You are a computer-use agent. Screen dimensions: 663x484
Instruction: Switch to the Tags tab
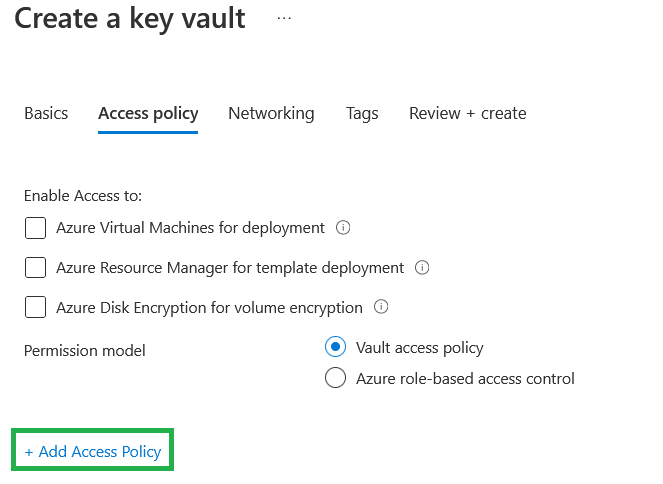tap(362, 113)
